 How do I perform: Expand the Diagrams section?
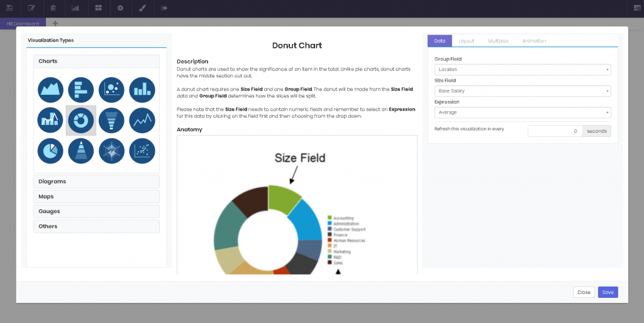point(96,182)
